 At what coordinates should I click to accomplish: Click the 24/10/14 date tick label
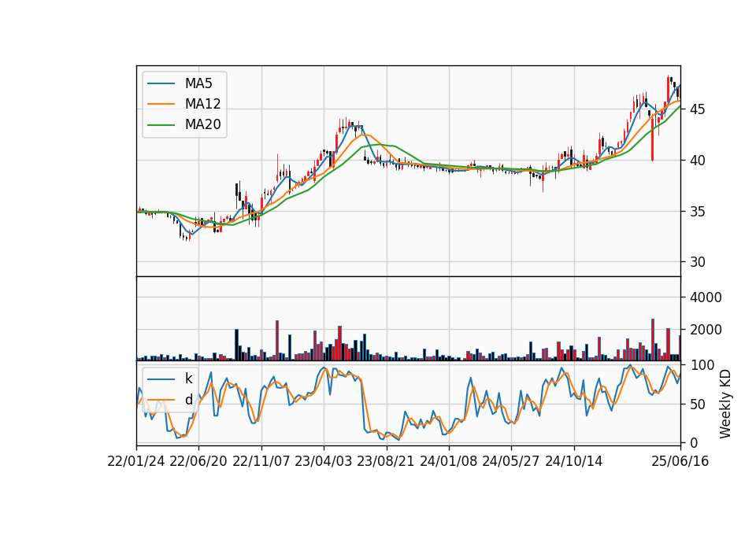coord(574,461)
